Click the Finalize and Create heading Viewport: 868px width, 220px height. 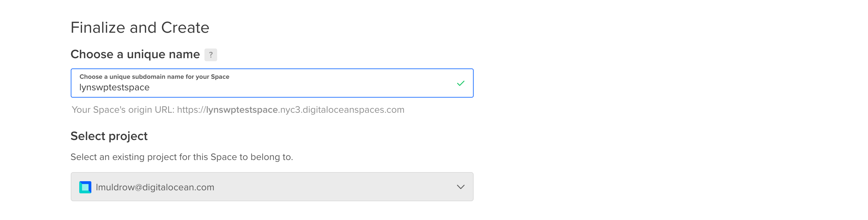coord(140,27)
